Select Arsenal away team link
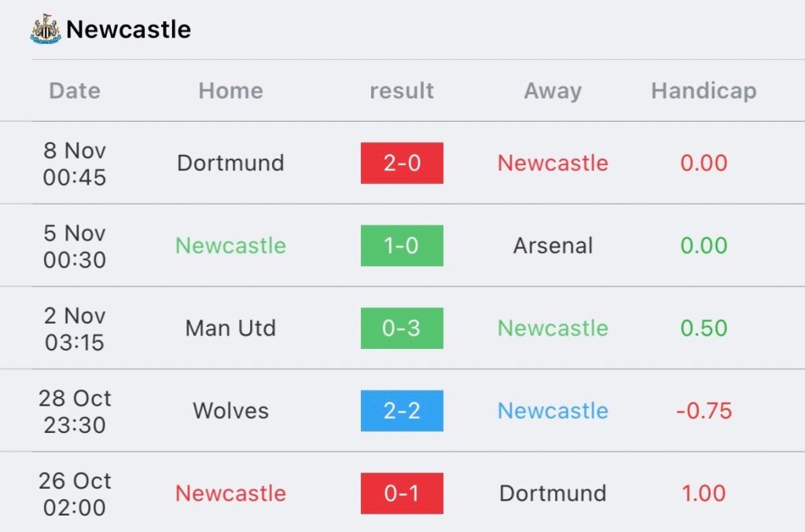 point(553,246)
